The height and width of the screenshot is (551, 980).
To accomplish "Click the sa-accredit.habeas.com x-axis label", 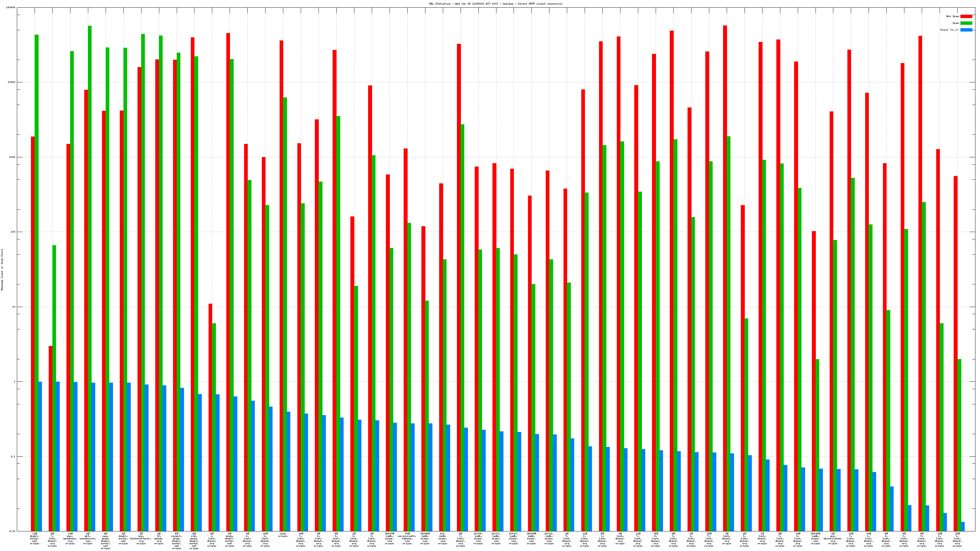I will pos(407,538).
